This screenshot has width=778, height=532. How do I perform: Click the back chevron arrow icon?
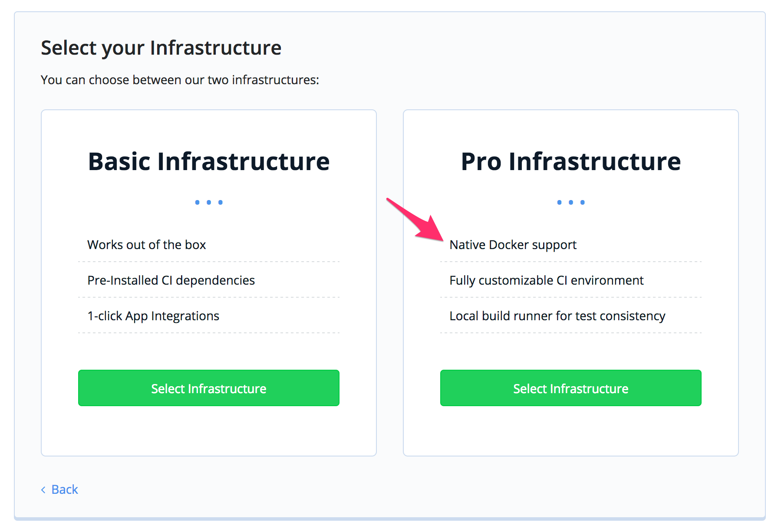43,490
